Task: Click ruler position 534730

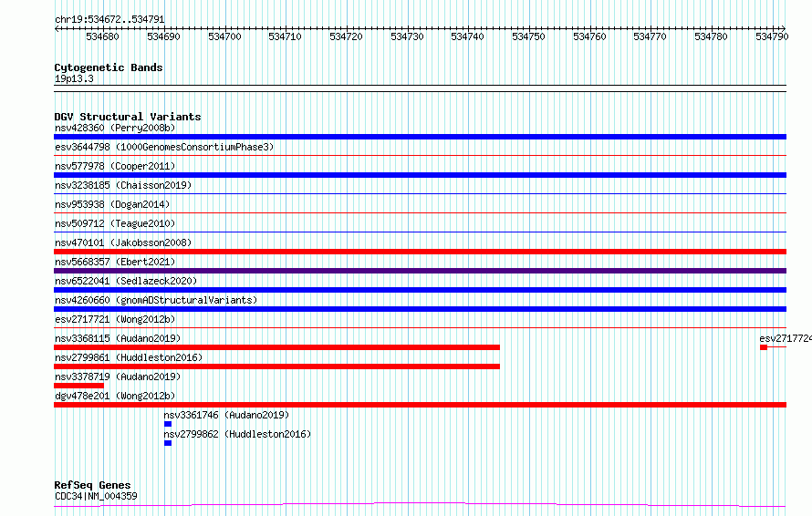Action: (407, 36)
